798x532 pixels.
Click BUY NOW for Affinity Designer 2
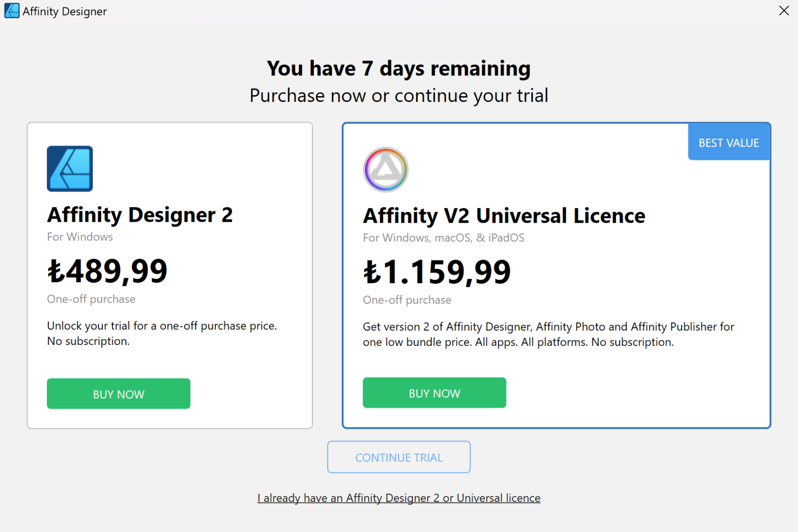[x=118, y=394]
